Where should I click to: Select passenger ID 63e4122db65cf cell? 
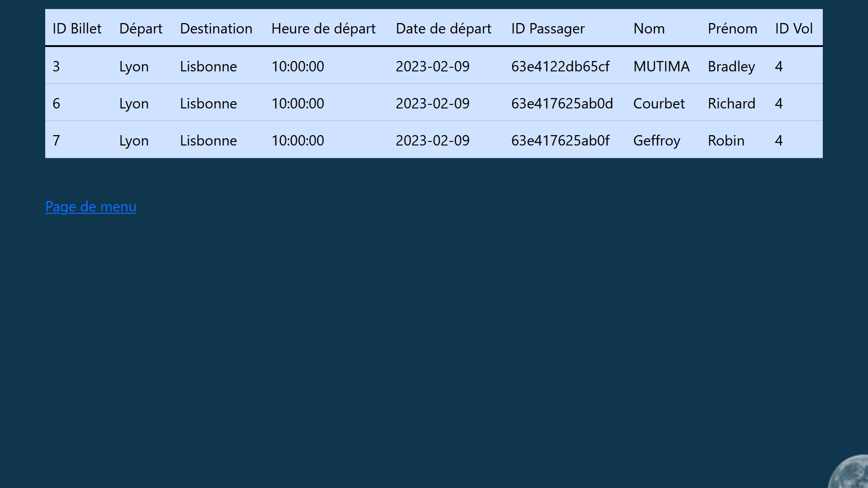click(x=560, y=66)
